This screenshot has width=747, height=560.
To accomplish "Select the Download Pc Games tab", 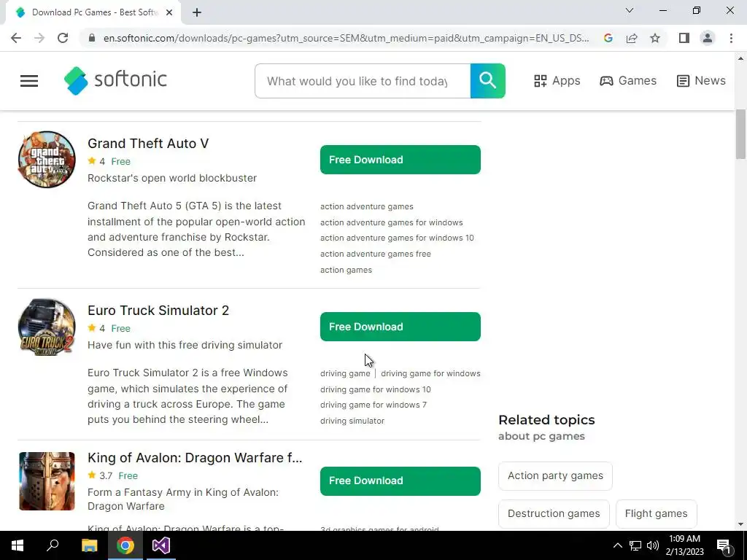I will coord(93,12).
